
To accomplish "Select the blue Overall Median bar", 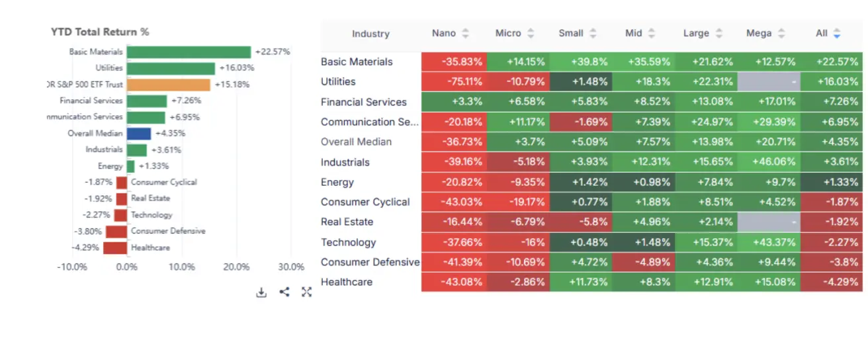I will [x=139, y=134].
